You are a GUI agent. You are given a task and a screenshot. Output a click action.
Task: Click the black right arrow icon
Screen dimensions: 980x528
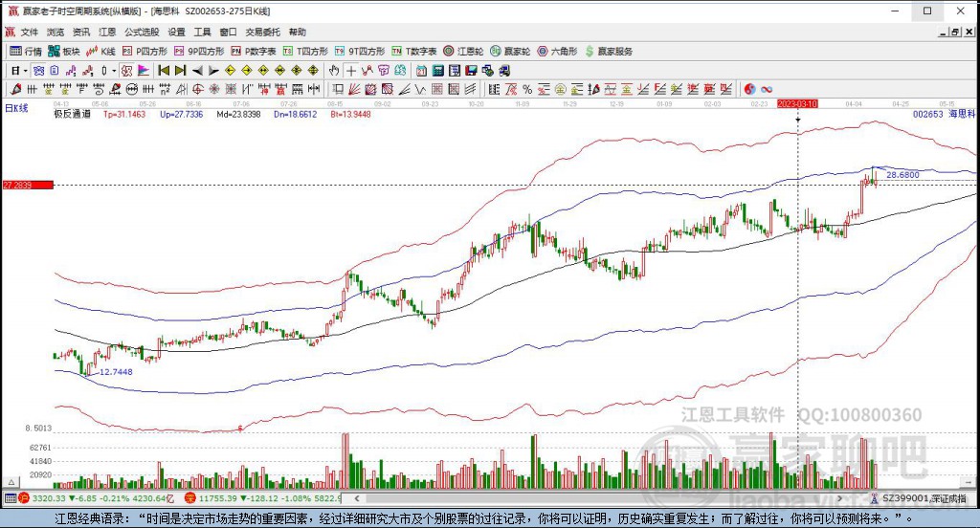213,71
